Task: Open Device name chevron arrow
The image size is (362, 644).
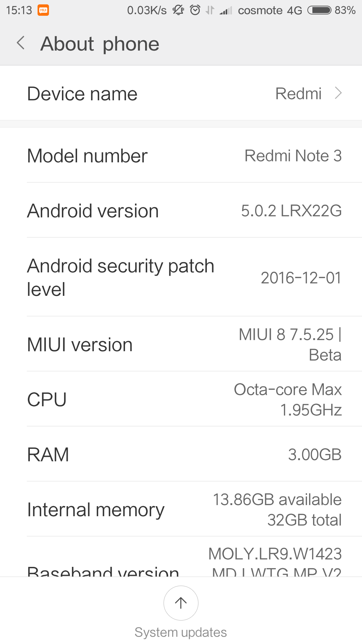Action: tap(338, 93)
